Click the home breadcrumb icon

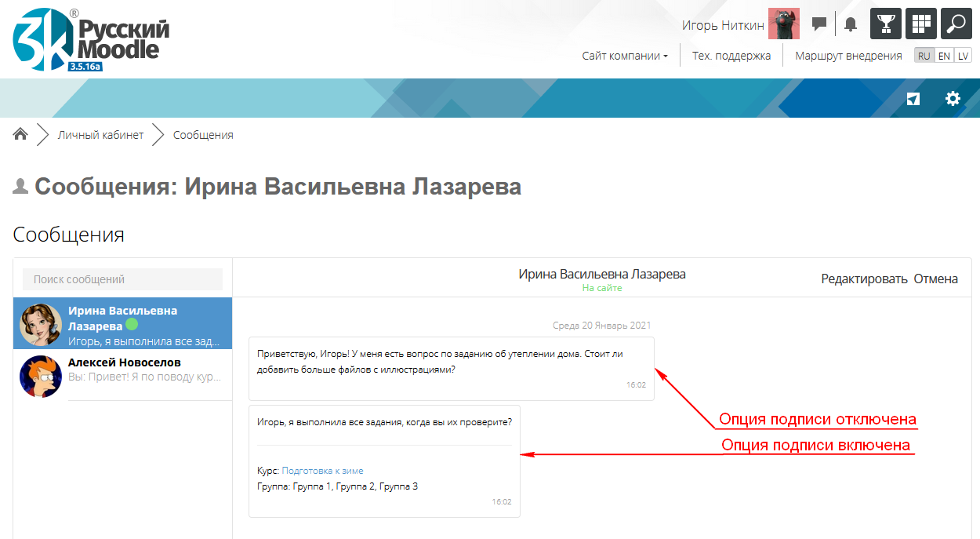click(x=20, y=134)
